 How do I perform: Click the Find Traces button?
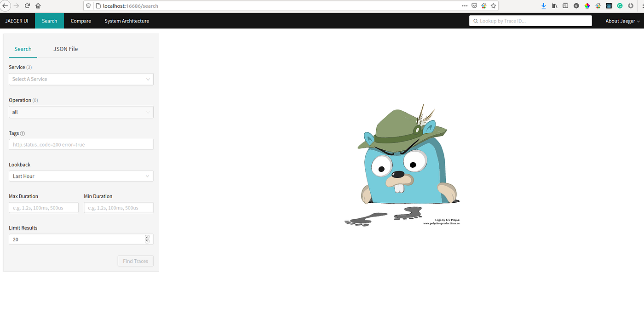click(135, 261)
